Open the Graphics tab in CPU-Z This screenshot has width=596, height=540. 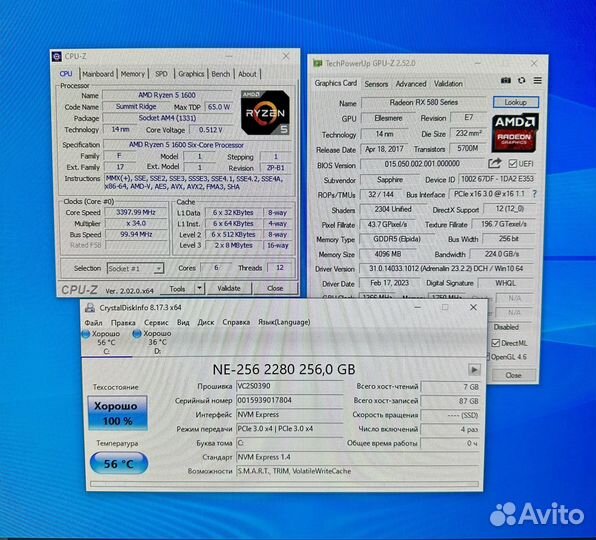point(191,74)
